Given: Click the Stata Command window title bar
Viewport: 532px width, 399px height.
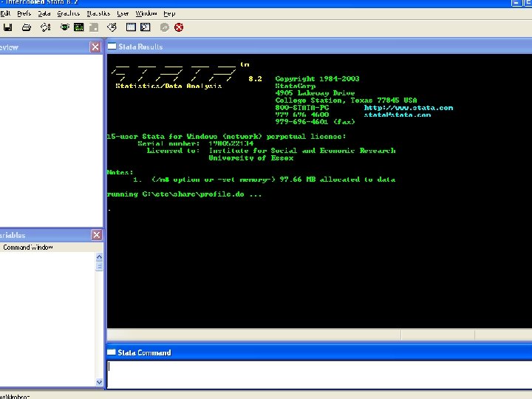Looking at the screenshot, I should [x=319, y=352].
